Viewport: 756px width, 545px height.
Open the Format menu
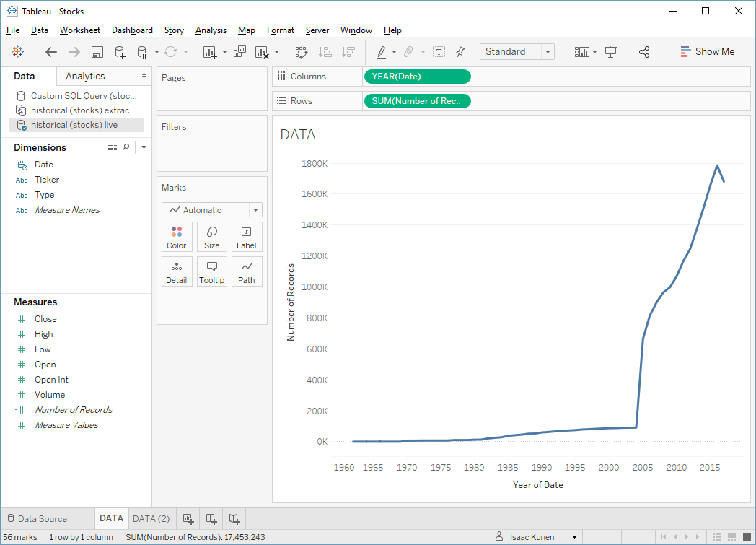point(280,30)
